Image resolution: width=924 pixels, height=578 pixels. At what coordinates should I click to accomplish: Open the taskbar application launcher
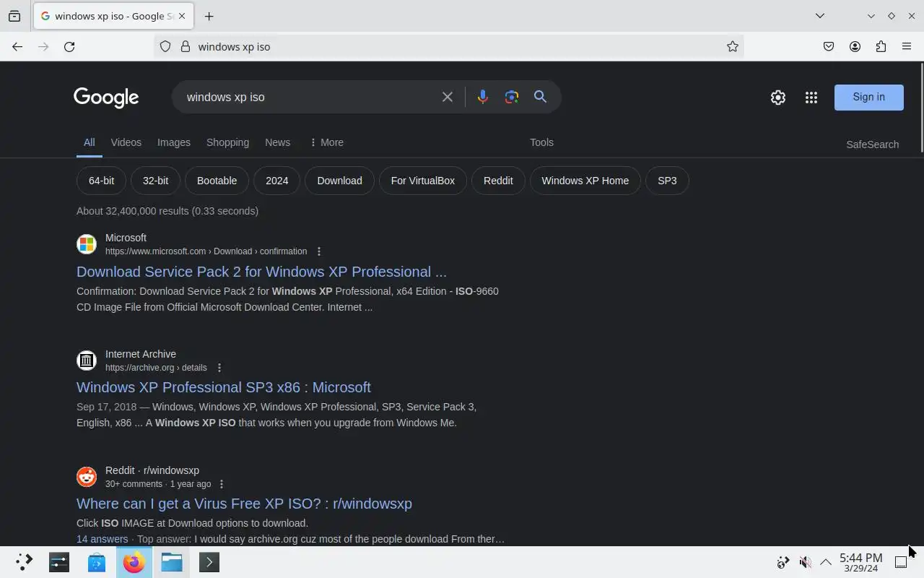pos(25,562)
